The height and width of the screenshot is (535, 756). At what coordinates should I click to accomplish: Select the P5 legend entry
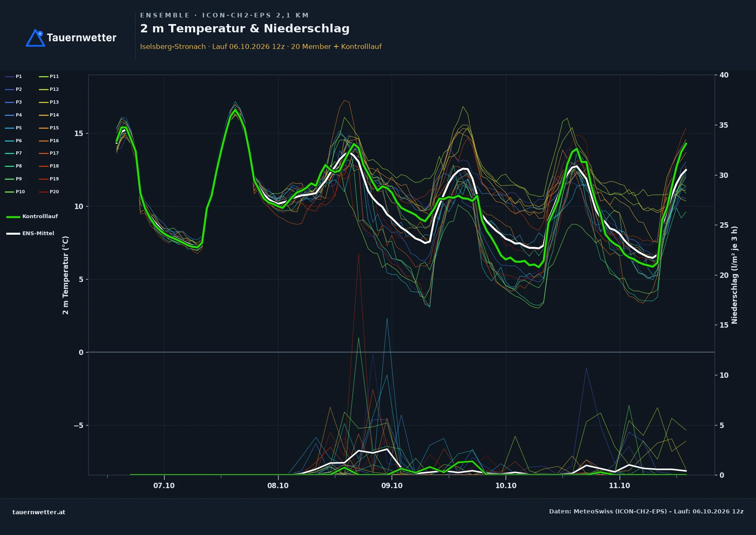14,128
